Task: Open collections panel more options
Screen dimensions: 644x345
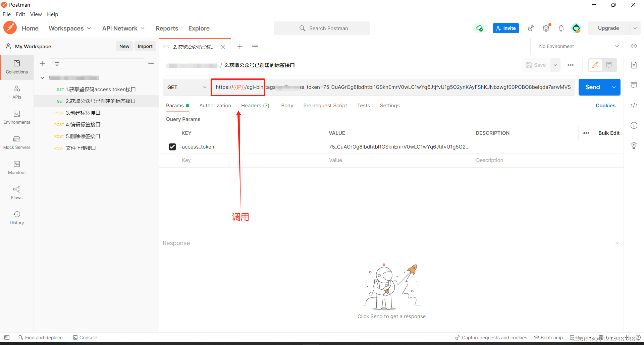Action: point(151,63)
